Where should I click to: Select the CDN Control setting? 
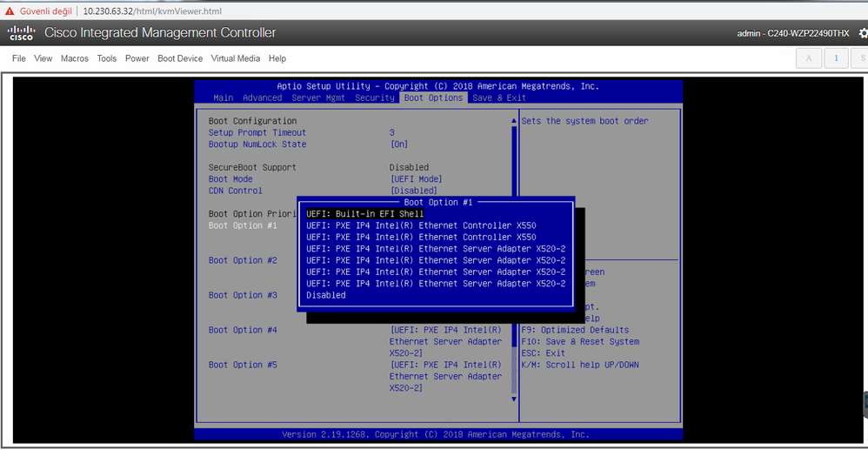[x=236, y=191]
